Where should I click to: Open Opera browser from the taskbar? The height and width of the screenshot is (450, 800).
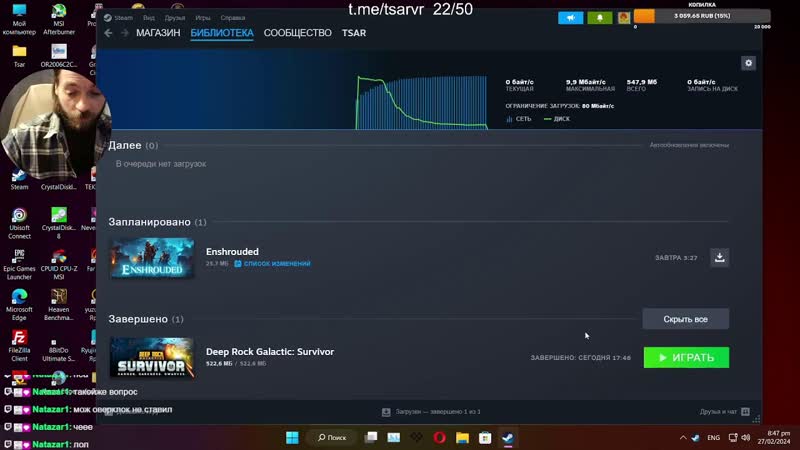pyautogui.click(x=439, y=437)
